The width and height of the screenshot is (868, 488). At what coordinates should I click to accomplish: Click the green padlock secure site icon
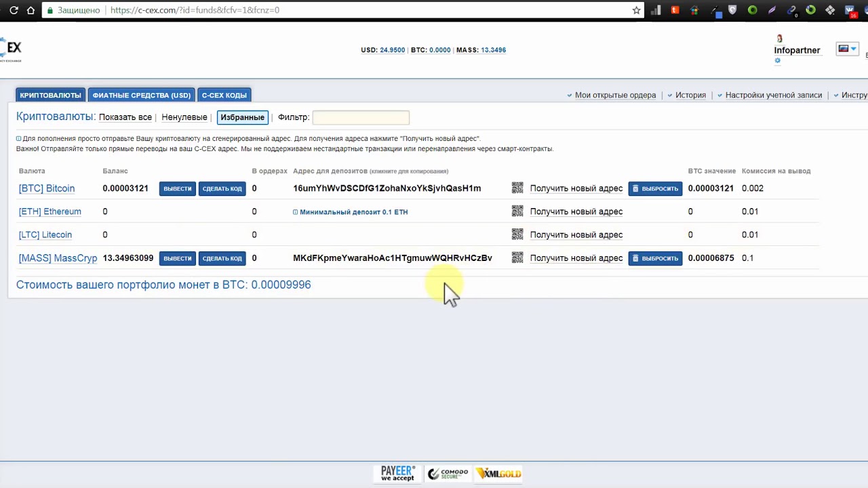coord(50,10)
